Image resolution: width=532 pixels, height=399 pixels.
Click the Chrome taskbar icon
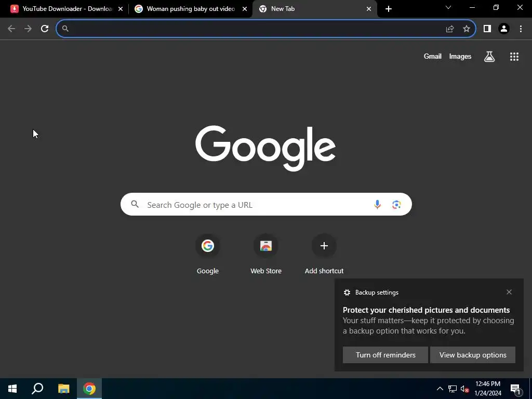[x=89, y=389]
